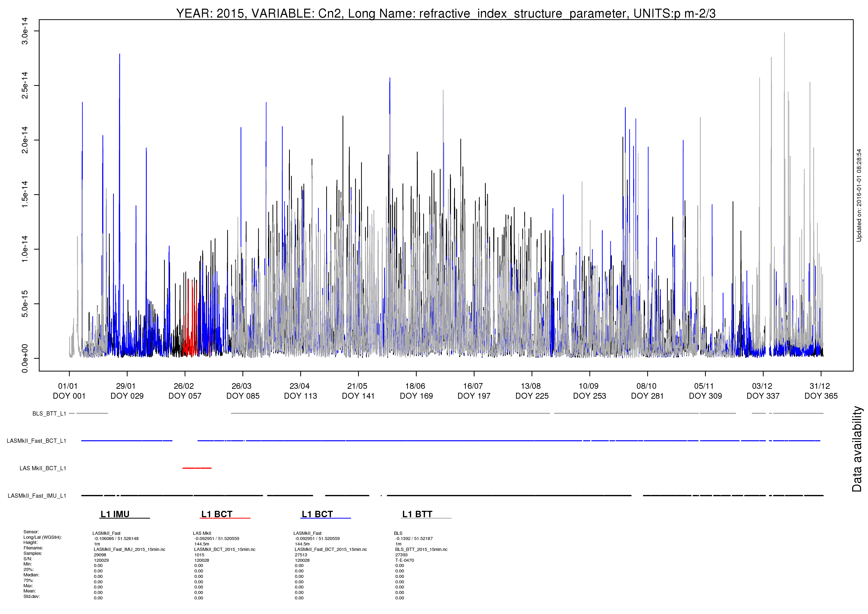Click the coordinates -0.1392 / 51.52187

pyautogui.click(x=414, y=539)
